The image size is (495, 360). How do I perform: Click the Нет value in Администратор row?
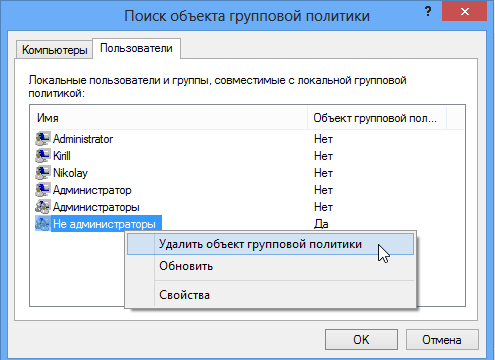pyautogui.click(x=323, y=190)
